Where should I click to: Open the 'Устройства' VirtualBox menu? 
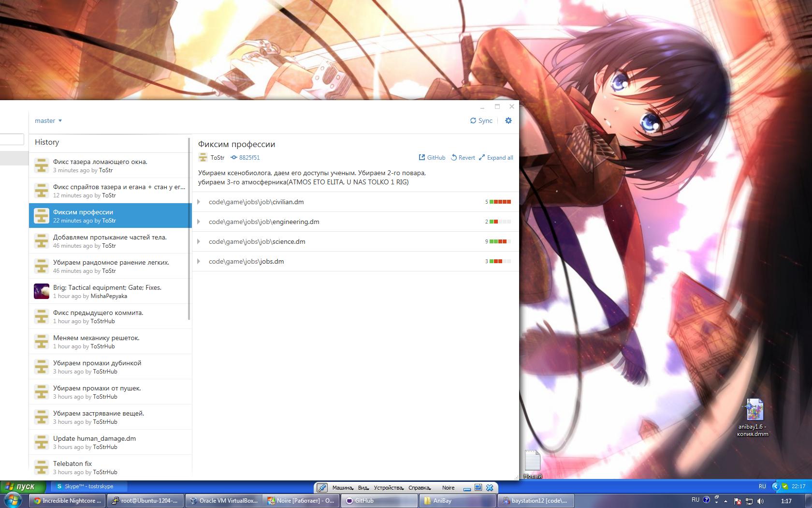pyautogui.click(x=389, y=488)
